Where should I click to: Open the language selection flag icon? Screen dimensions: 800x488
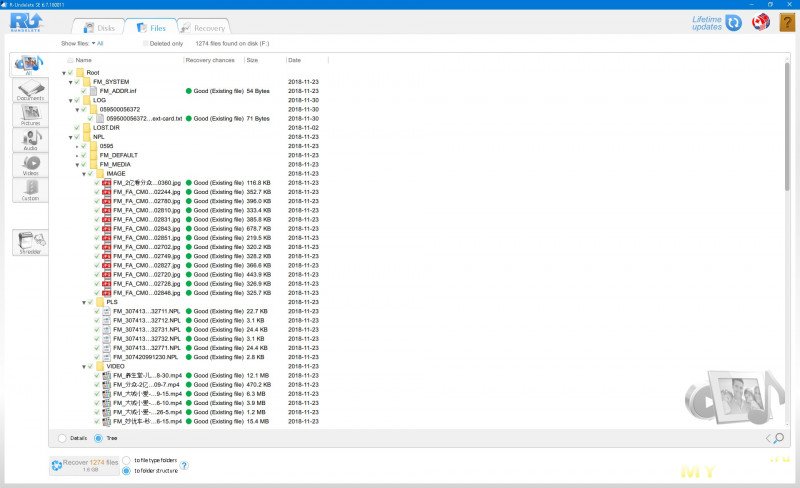(761, 23)
